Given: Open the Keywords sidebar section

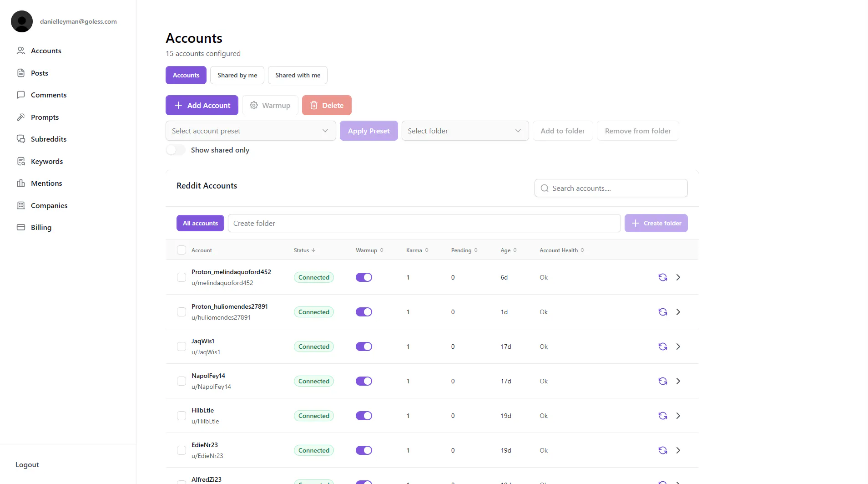Looking at the screenshot, I should (40, 161).
